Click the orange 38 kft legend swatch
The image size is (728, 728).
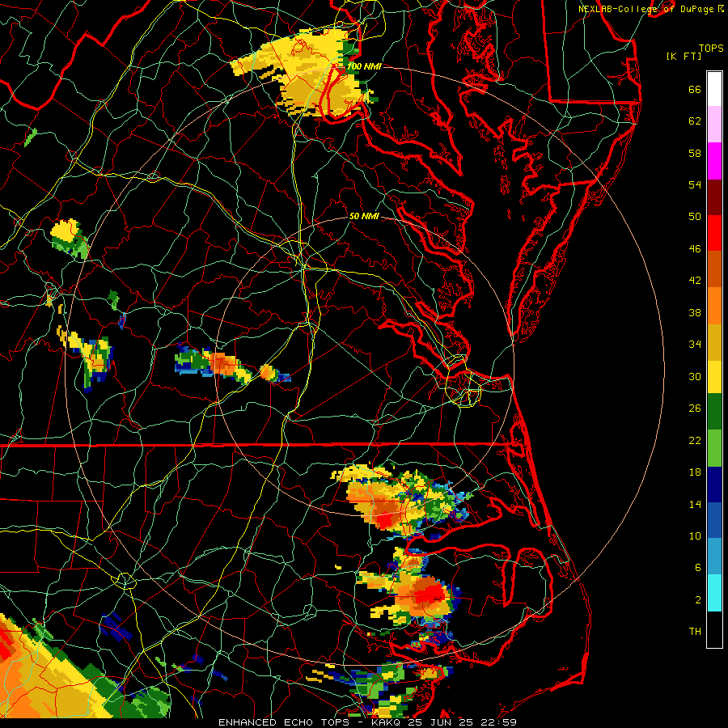714,305
